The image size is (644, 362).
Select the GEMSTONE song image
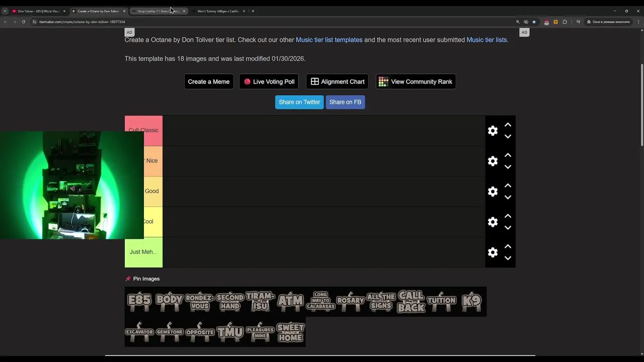coord(170,332)
